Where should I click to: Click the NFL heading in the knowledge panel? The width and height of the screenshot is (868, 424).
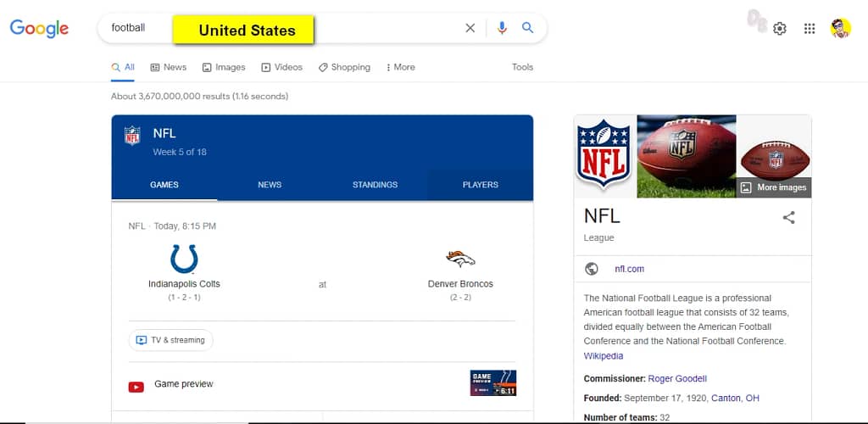click(602, 216)
